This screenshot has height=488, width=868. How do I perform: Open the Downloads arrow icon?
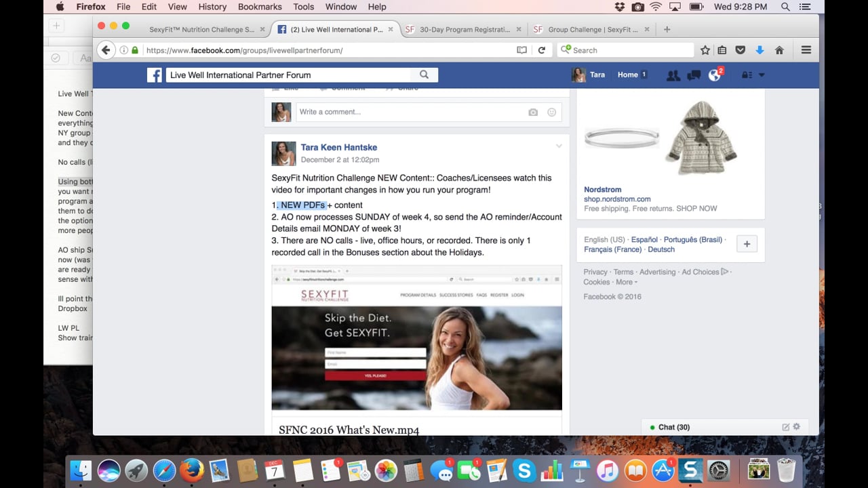pyautogui.click(x=759, y=50)
